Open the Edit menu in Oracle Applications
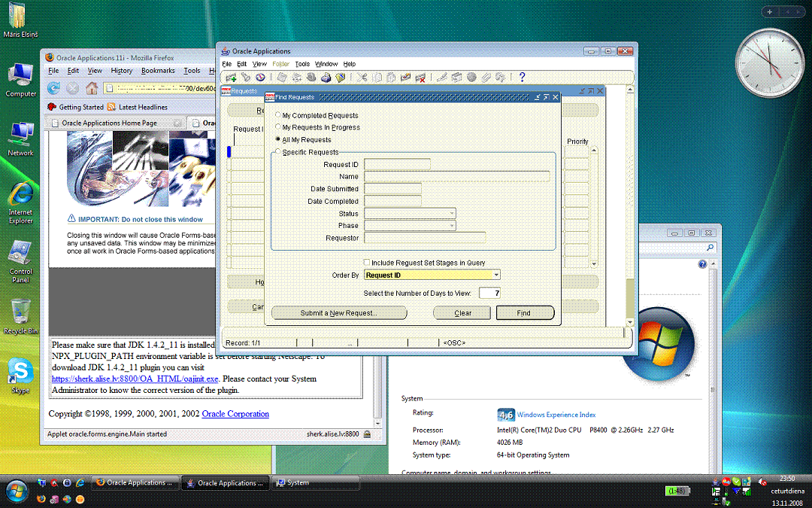 [242, 64]
